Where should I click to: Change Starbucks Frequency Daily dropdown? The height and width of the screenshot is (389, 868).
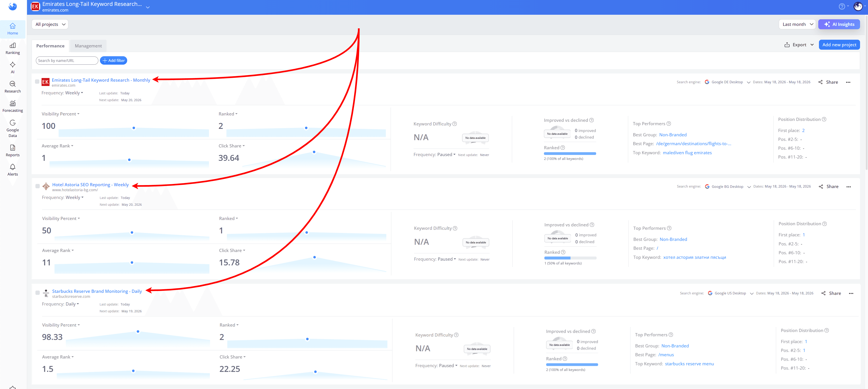[72, 304]
